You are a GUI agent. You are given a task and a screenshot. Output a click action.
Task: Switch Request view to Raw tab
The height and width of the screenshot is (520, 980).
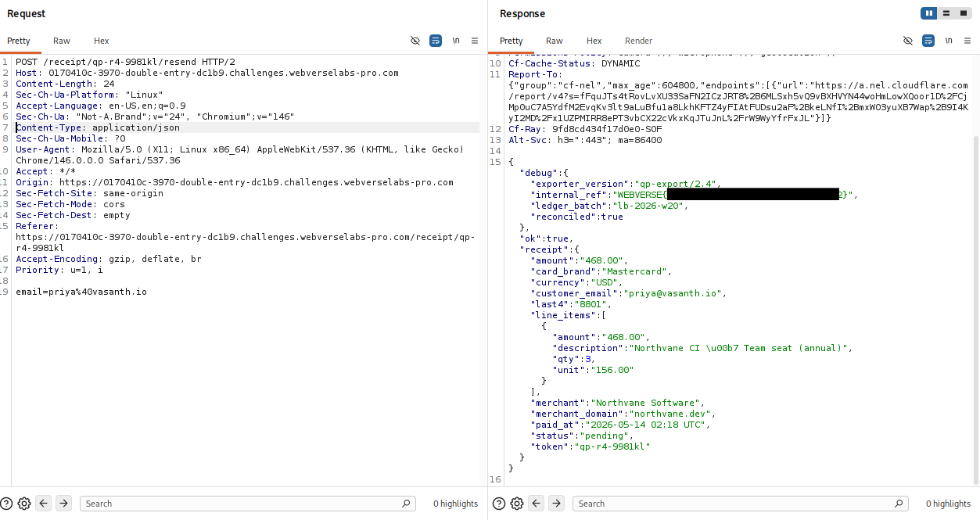click(x=62, y=41)
